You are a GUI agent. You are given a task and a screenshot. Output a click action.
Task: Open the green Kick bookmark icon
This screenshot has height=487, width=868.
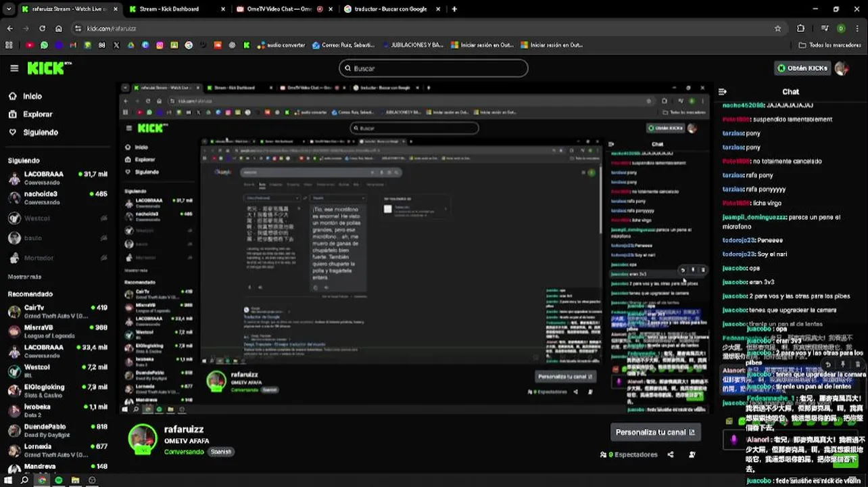[247, 45]
